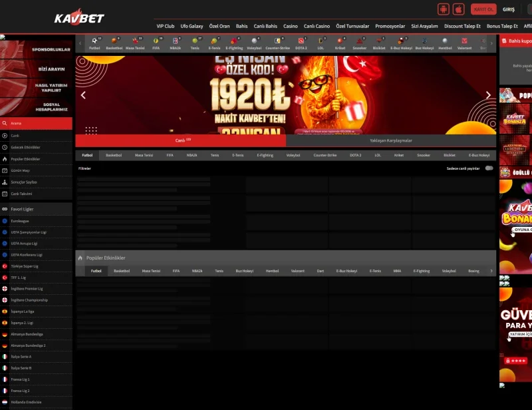Open the Özel Turnuvalar menu item

pos(352,26)
